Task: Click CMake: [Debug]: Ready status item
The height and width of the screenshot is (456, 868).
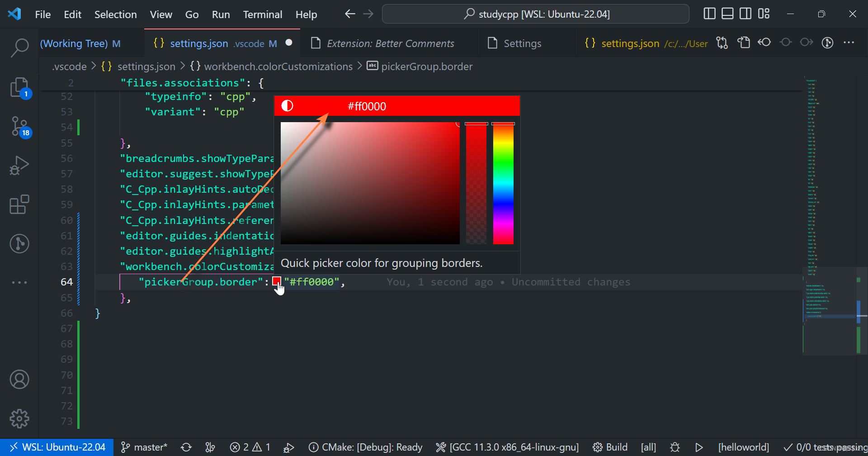Action: click(x=365, y=447)
